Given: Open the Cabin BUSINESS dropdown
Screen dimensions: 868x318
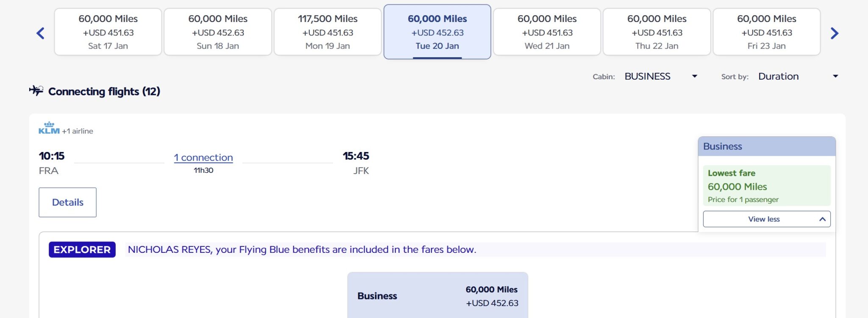Looking at the screenshot, I should 660,76.
